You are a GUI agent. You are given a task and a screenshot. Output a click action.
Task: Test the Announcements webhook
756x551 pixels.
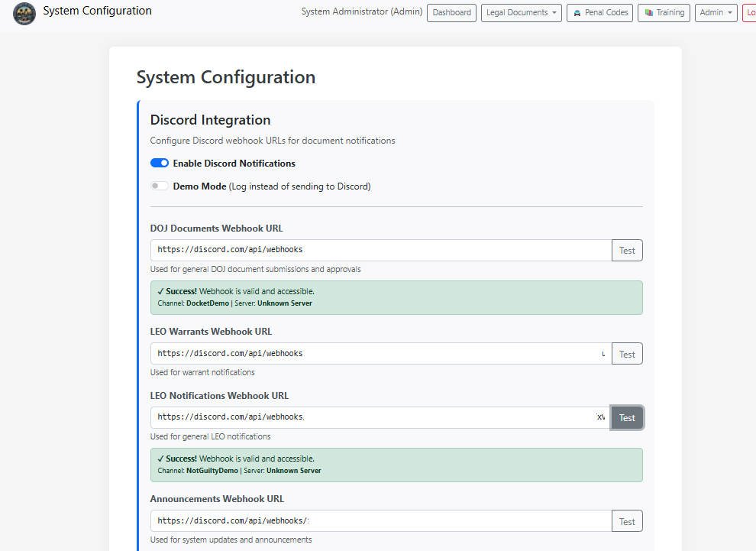coord(627,520)
